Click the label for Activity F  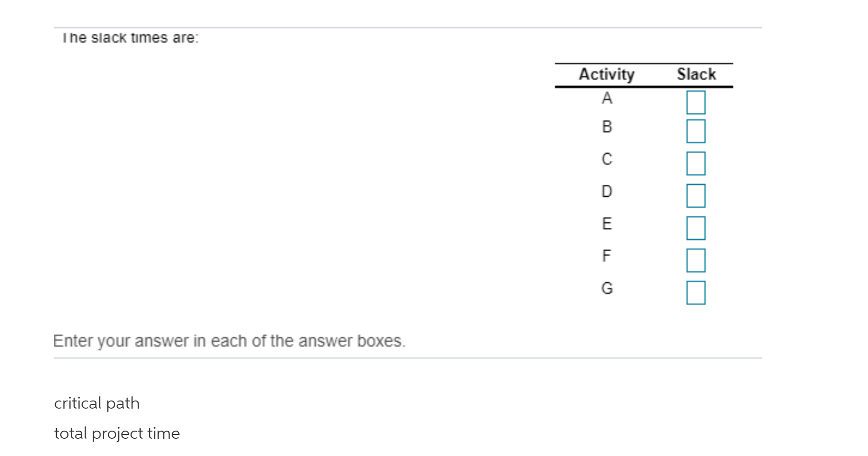click(606, 256)
